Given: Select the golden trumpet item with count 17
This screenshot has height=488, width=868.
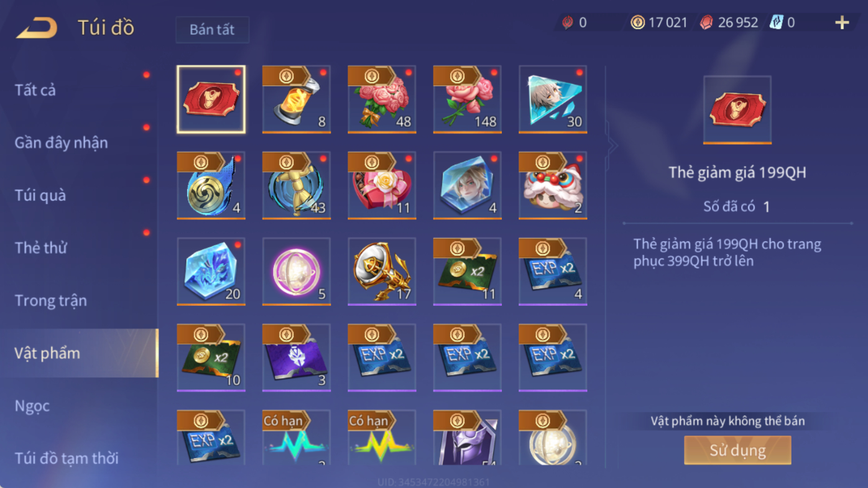Looking at the screenshot, I should [382, 271].
